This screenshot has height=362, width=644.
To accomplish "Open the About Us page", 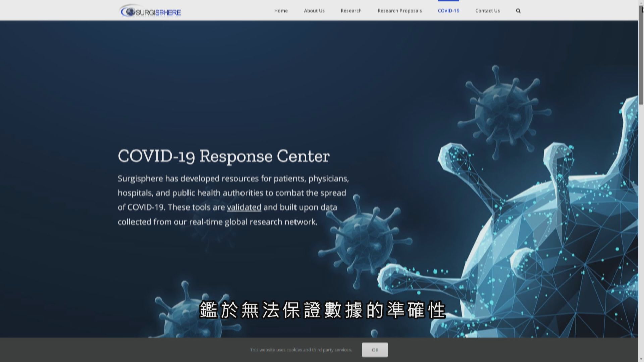I will 314,11.
